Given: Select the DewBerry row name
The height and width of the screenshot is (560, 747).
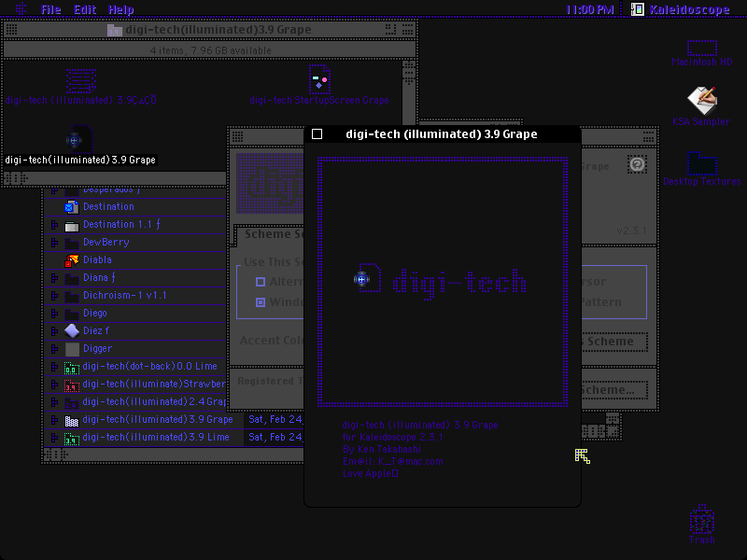Looking at the screenshot, I should [x=106, y=243].
